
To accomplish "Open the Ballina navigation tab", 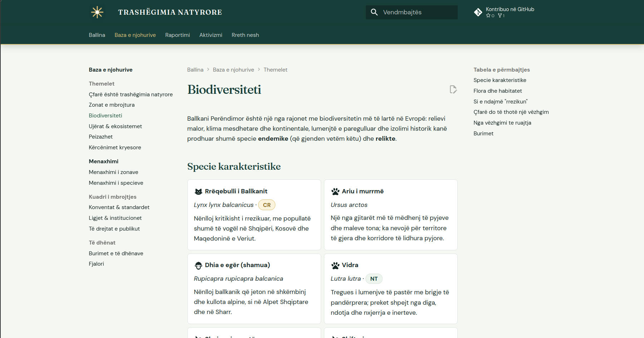I will coord(97,35).
